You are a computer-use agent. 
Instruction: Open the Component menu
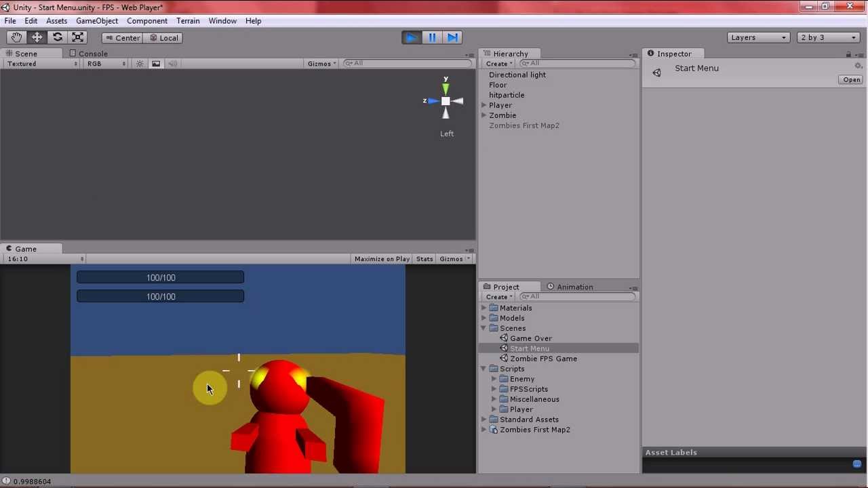pos(147,21)
